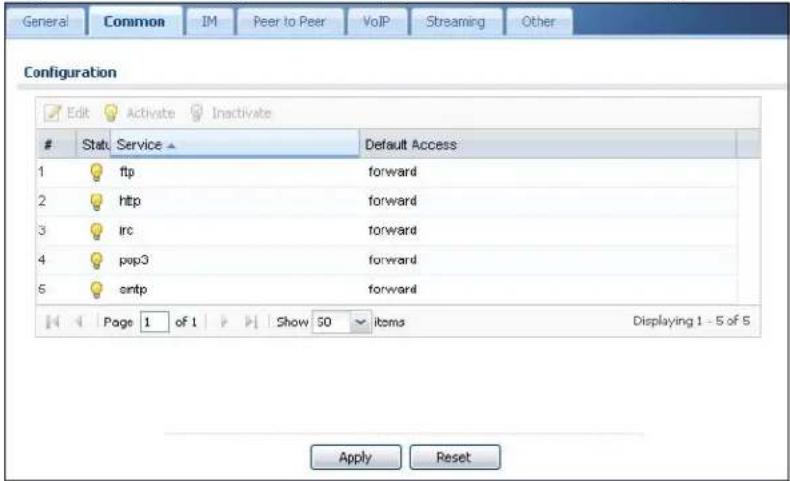The image size is (790, 481).
Task: Open the Peer to Peer tab
Action: tap(289, 22)
